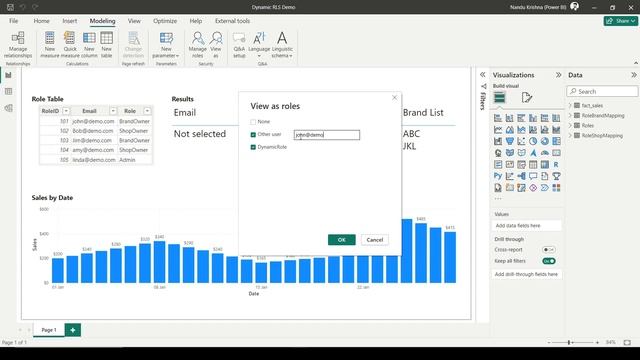
Task: Expand the Filters pane
Action: click(x=482, y=75)
